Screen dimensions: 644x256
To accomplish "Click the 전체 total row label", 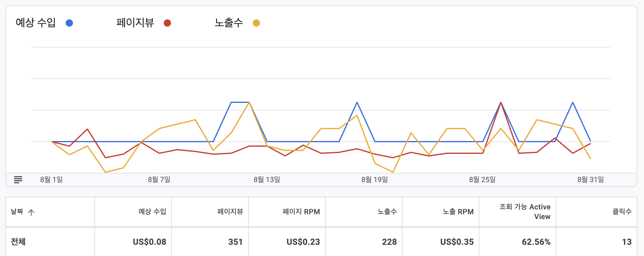I will 18,242.
